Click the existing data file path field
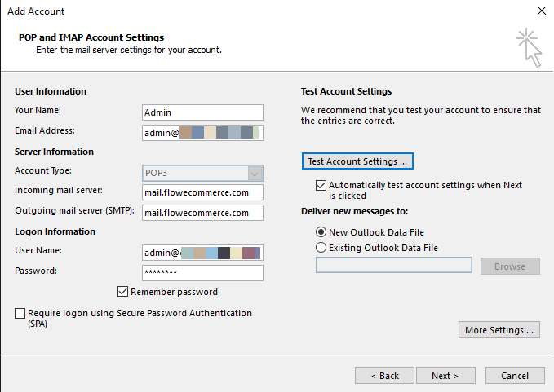 pos(394,265)
